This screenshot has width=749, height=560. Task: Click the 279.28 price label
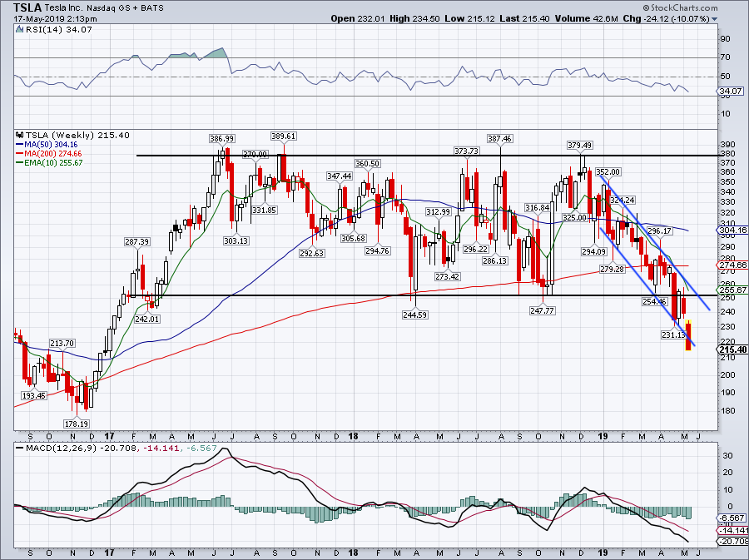point(613,270)
